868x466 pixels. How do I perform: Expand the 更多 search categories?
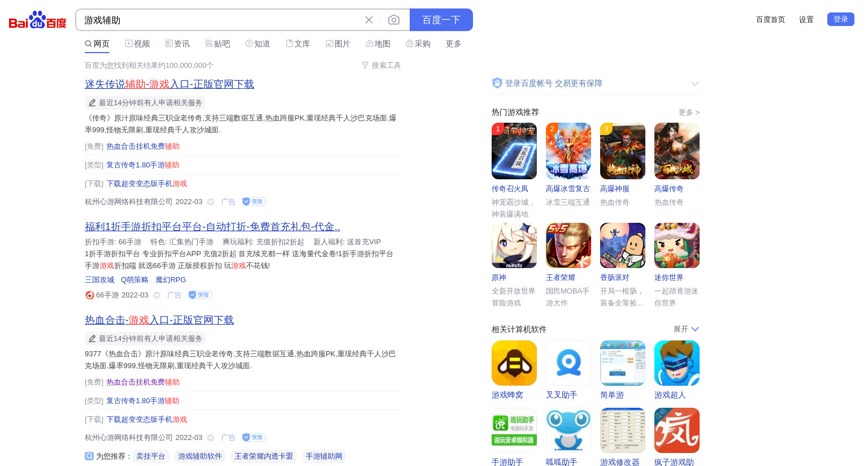pyautogui.click(x=454, y=44)
